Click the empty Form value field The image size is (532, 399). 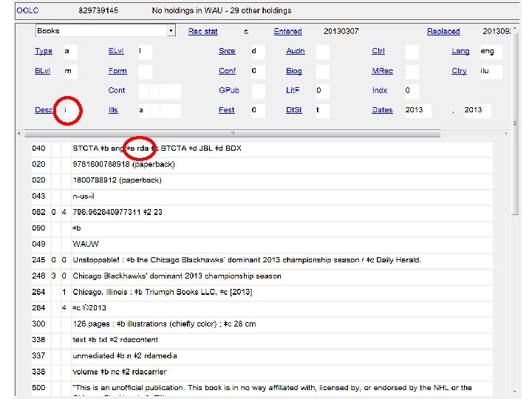pyautogui.click(x=145, y=72)
